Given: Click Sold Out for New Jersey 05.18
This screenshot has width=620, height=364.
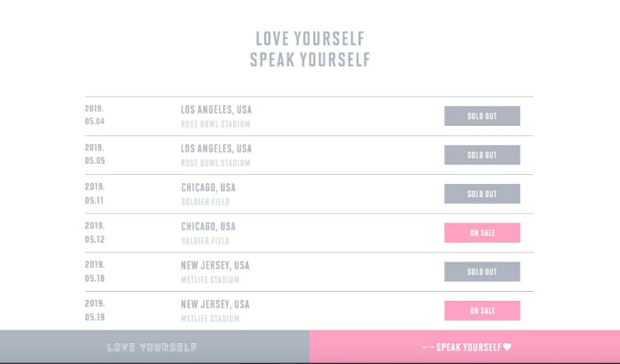Looking at the screenshot, I should coord(482,272).
